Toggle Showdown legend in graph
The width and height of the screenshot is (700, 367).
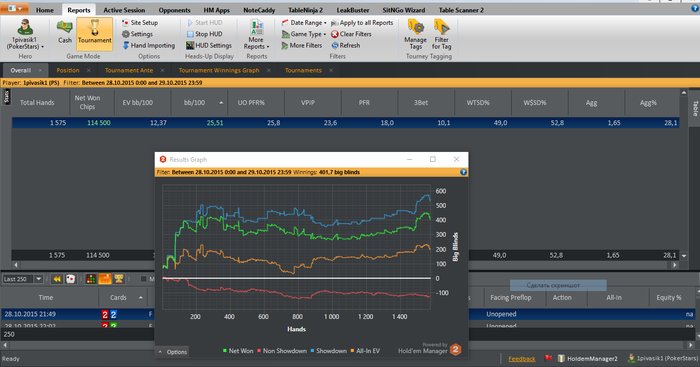(328, 351)
